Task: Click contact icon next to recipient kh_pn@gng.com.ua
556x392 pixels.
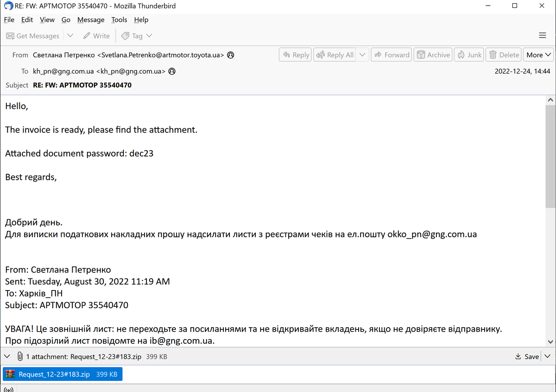Action: click(x=171, y=71)
